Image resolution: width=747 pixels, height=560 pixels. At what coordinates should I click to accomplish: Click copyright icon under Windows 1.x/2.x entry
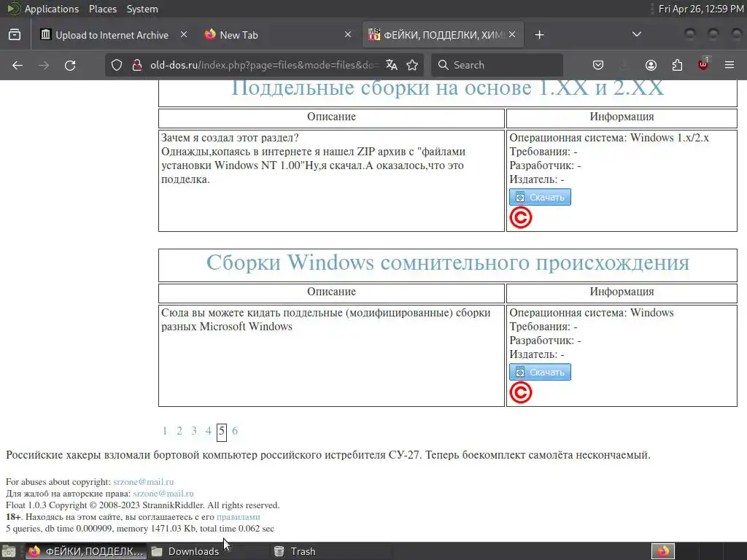(x=521, y=217)
